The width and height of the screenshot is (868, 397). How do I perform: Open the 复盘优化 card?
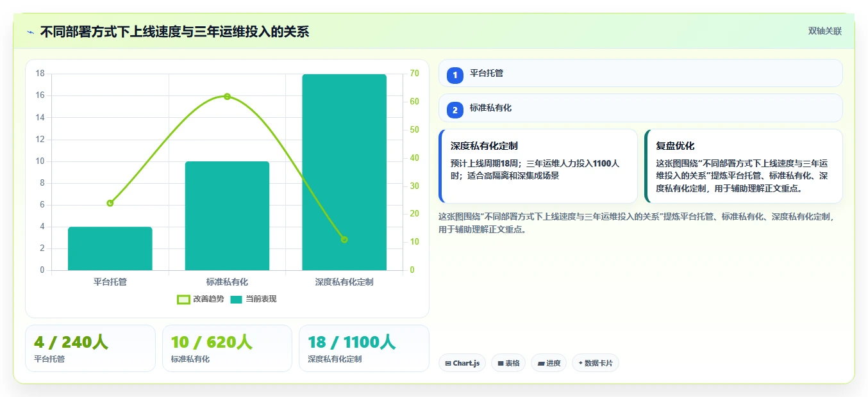(744, 166)
